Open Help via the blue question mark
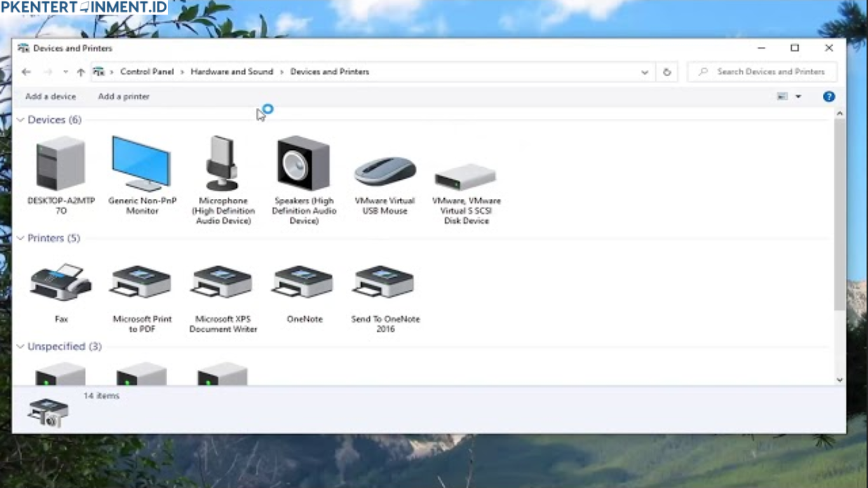This screenshot has width=868, height=488. [829, 96]
